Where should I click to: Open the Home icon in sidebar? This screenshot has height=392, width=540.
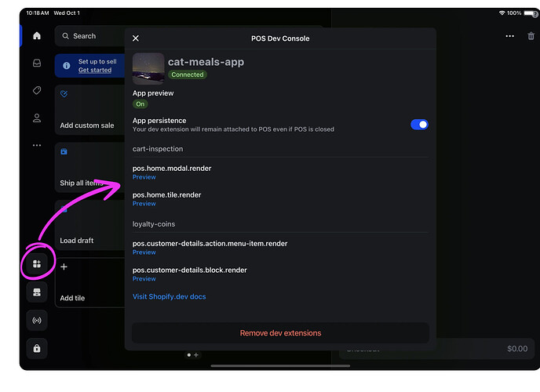click(x=37, y=36)
